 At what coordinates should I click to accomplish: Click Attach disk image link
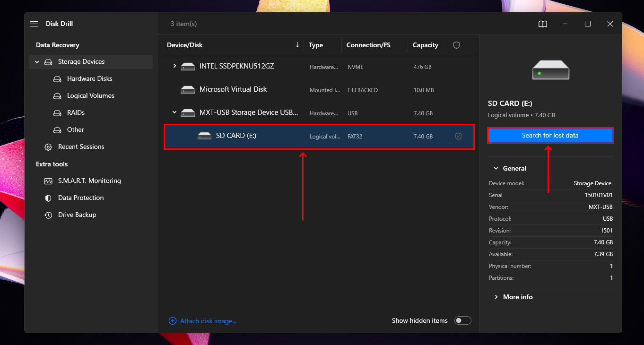(208, 321)
